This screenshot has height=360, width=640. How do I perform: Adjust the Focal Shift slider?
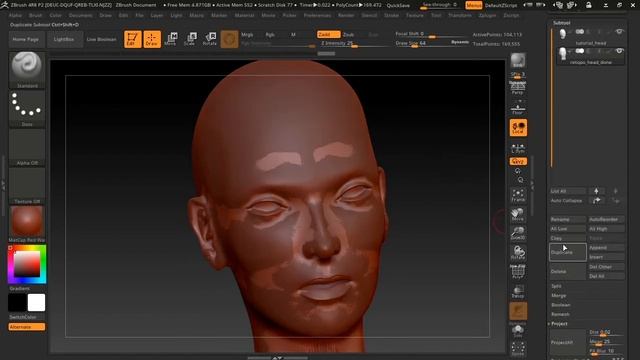[432, 34]
